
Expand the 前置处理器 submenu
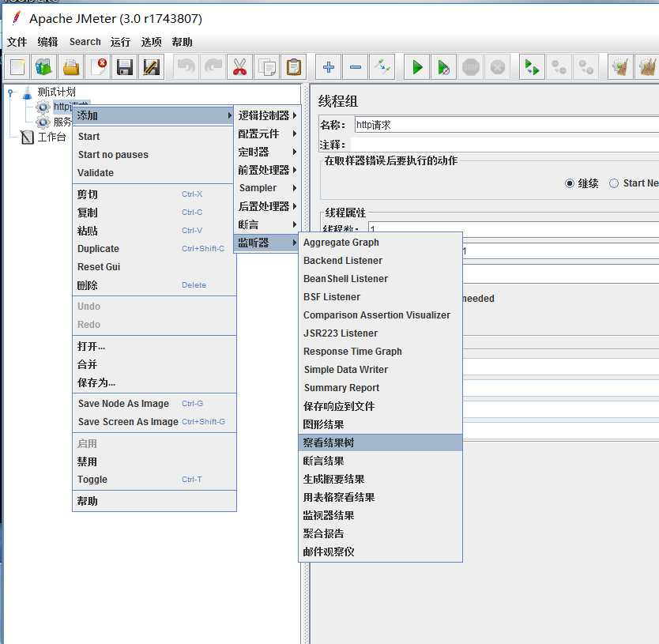tap(267, 170)
